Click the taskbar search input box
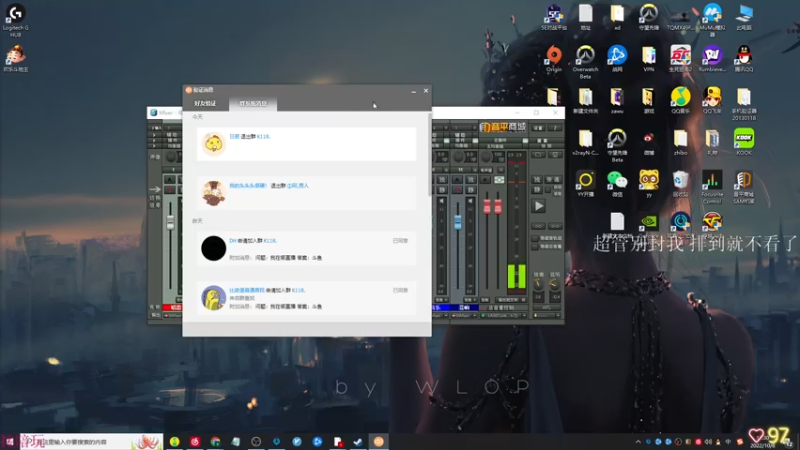800x450 pixels. (x=92, y=442)
